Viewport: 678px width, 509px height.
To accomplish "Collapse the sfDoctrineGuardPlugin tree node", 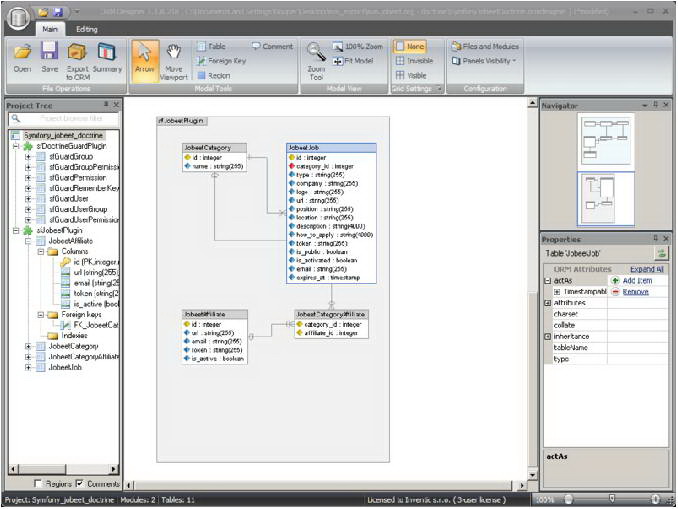I will coord(14,146).
